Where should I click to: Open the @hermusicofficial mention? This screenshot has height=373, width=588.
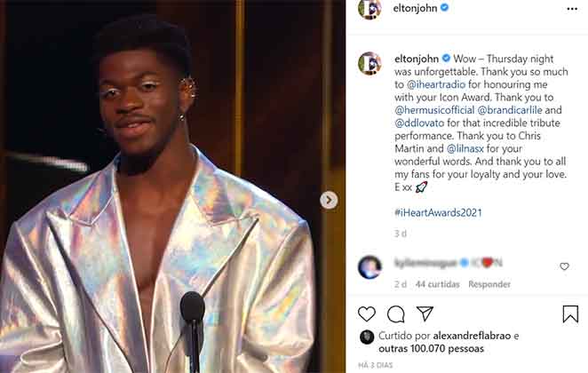click(434, 110)
